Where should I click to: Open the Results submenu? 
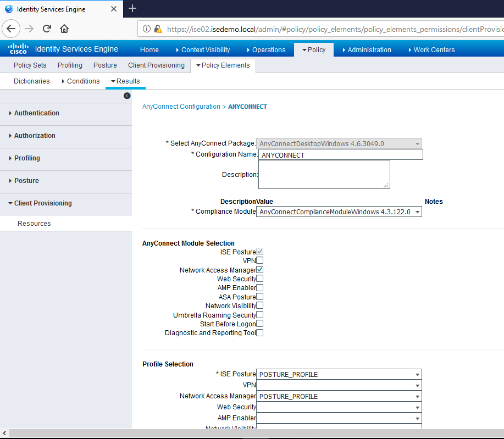(125, 81)
